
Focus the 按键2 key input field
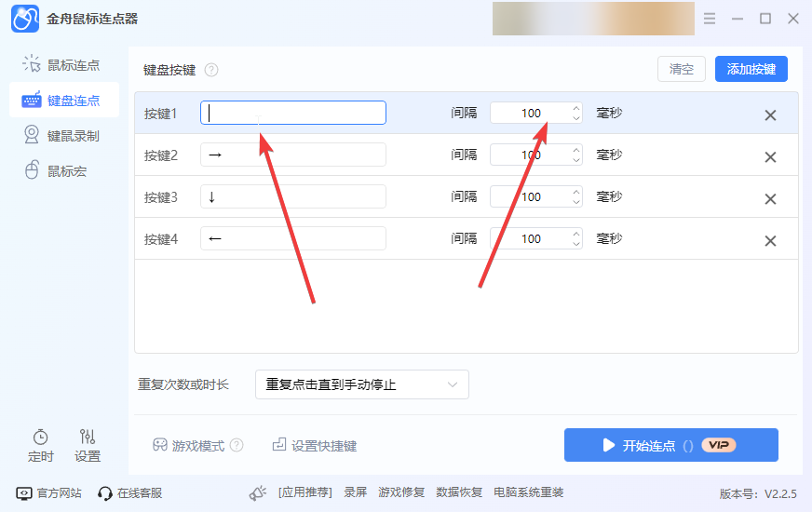293,155
